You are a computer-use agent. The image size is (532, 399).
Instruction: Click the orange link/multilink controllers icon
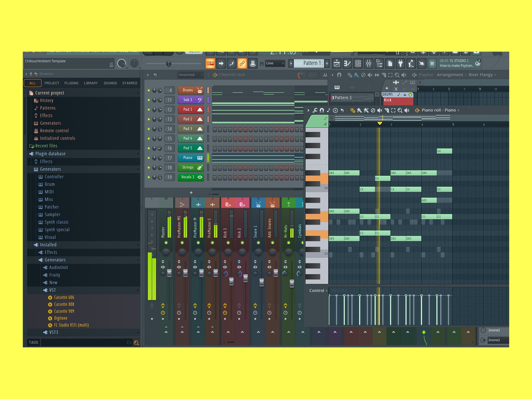242,63
